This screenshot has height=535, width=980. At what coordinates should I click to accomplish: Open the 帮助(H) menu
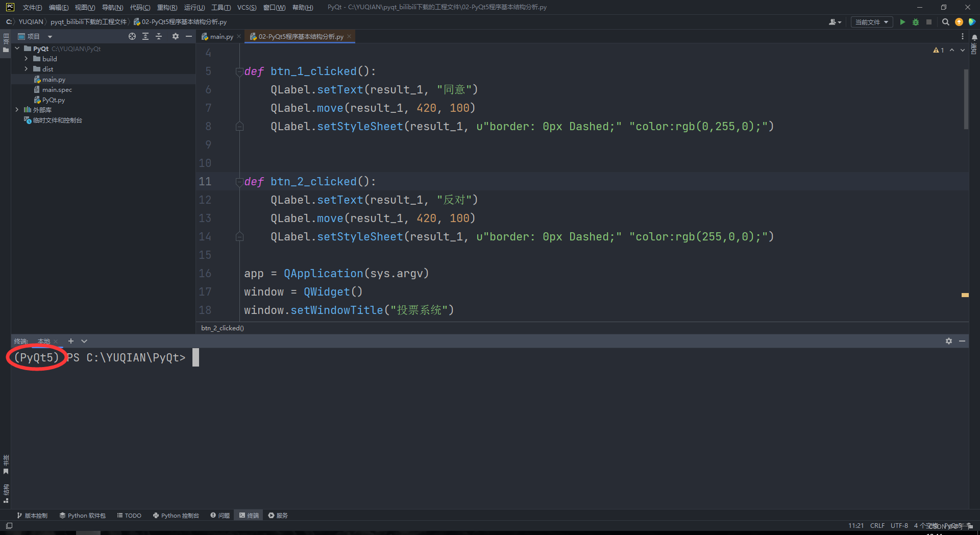click(303, 7)
